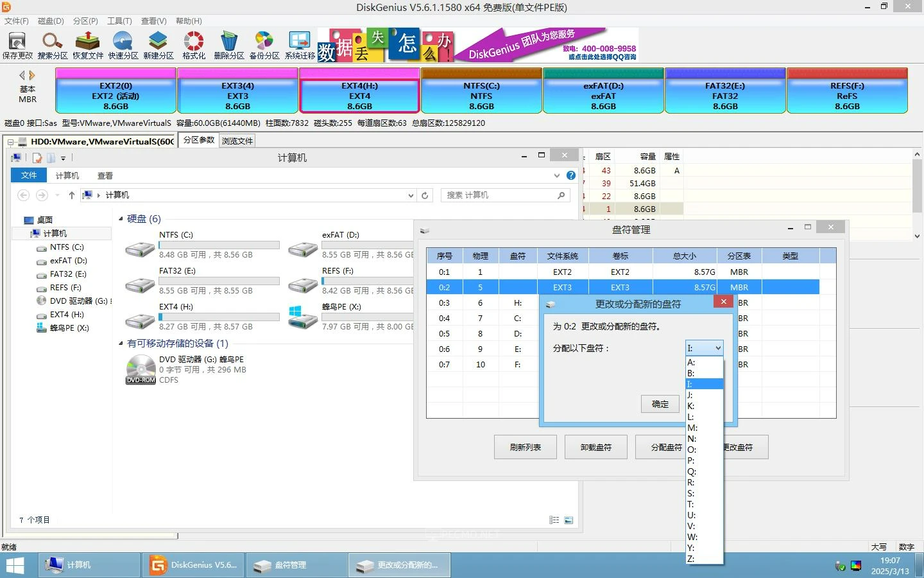
Task: Open the 文件(F) menu
Action: [x=17, y=21]
